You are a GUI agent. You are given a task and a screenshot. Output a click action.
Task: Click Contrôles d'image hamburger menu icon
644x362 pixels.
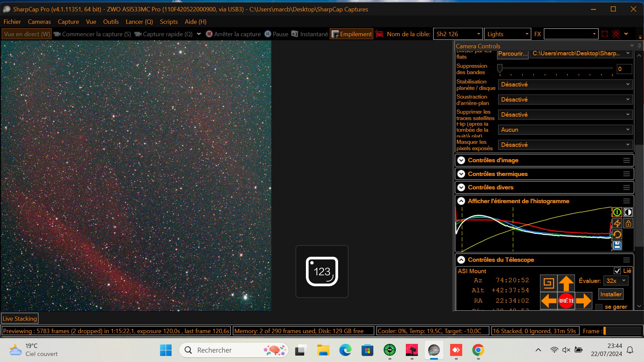[627, 160]
